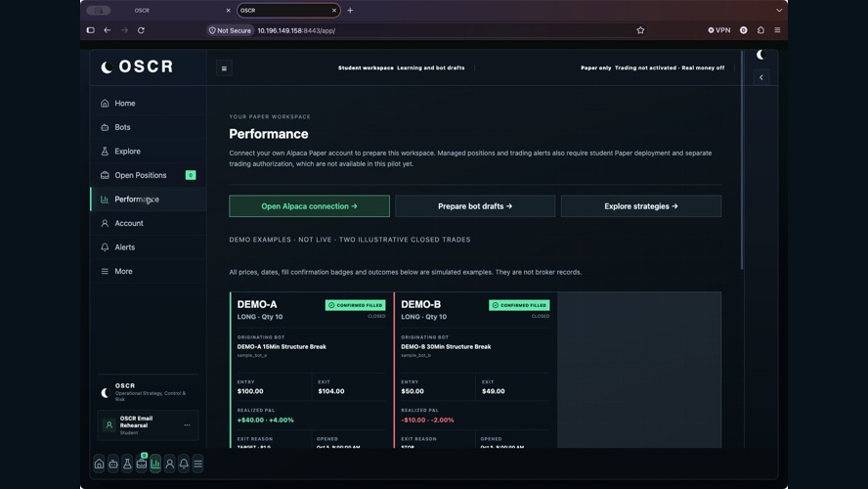Image resolution: width=868 pixels, height=489 pixels.
Task: Open Home in the sidebar
Action: click(x=148, y=103)
